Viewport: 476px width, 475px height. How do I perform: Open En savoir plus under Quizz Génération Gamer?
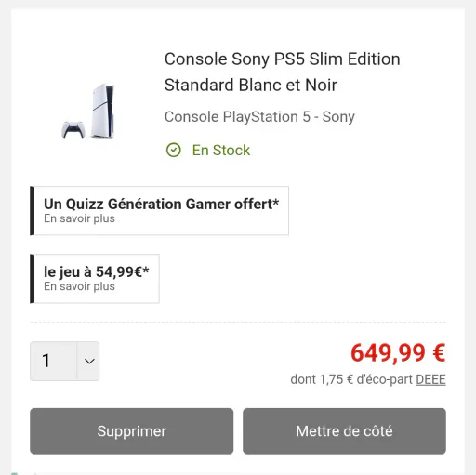[79, 218]
